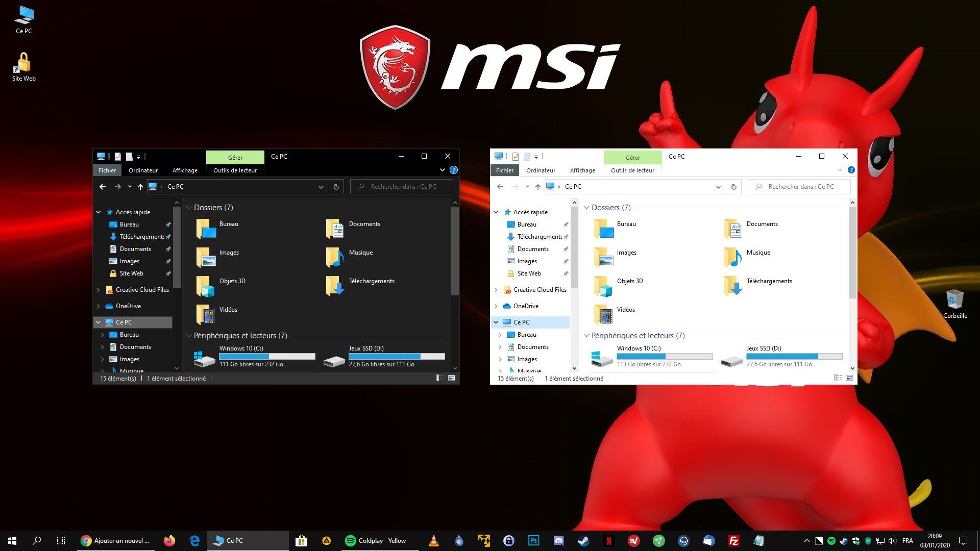Viewport: 980px width, 551px height.
Task: Collapse Périphériques et lecteurs group in light window
Action: 586,336
